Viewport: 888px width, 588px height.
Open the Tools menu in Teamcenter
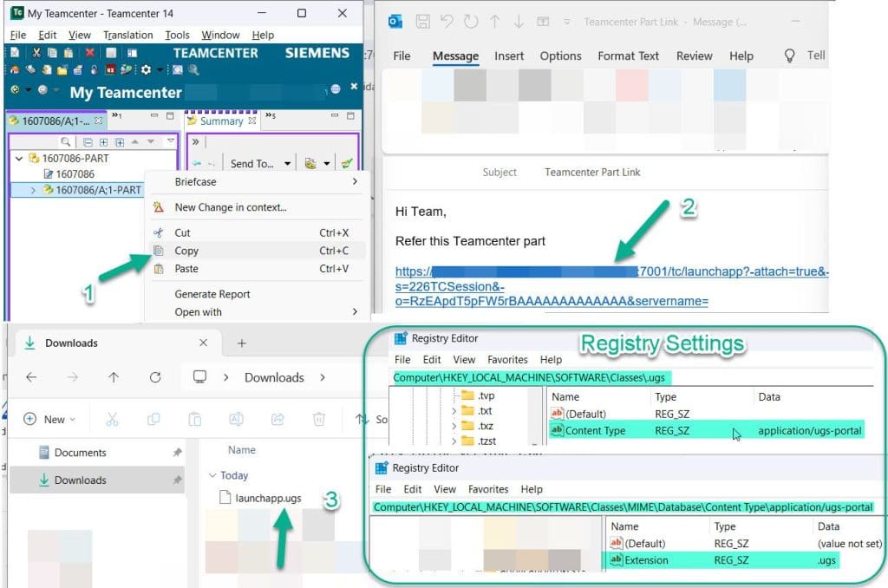click(177, 35)
